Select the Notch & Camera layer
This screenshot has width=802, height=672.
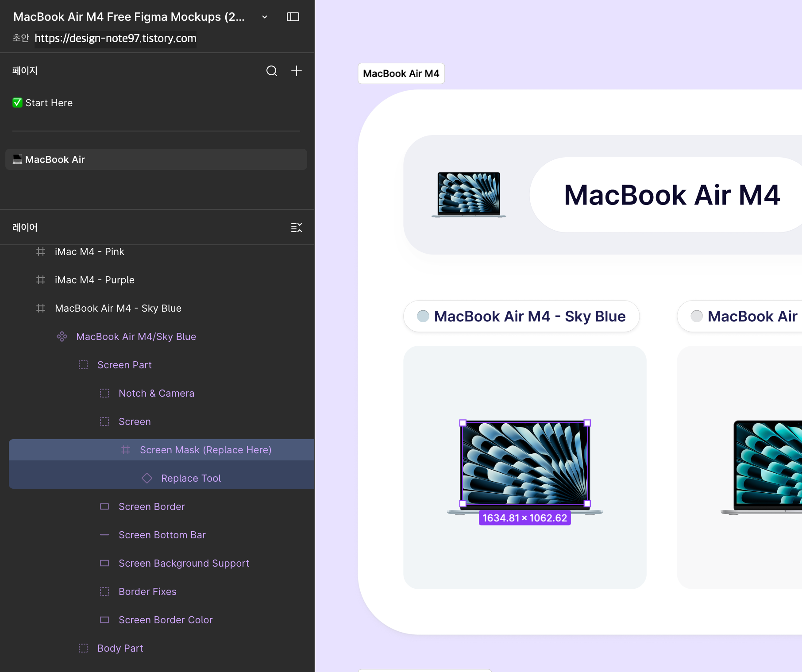click(156, 393)
